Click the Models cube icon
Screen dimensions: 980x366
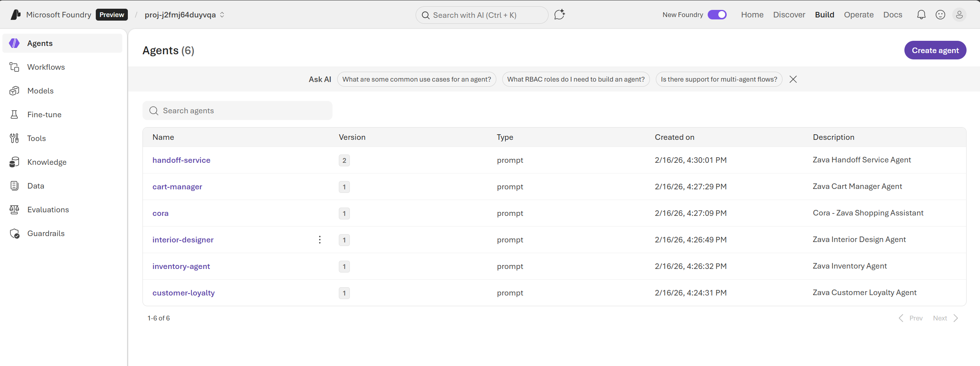coord(14,91)
